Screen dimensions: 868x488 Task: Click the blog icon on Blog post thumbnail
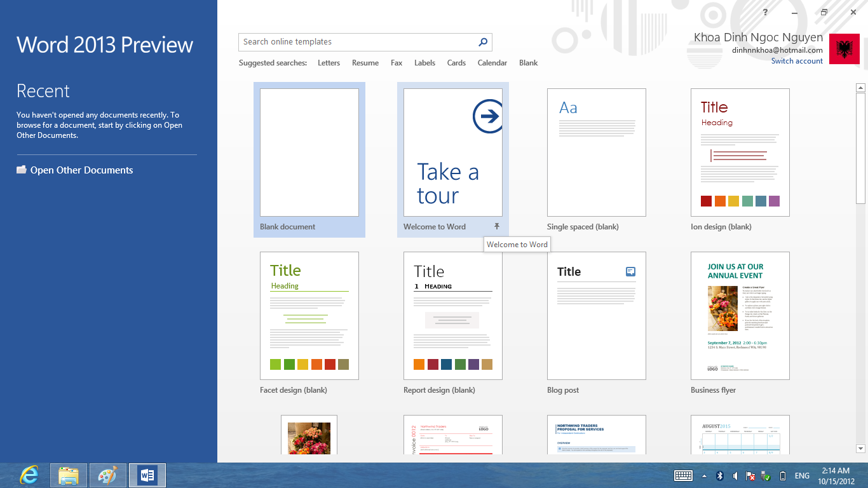click(x=630, y=271)
